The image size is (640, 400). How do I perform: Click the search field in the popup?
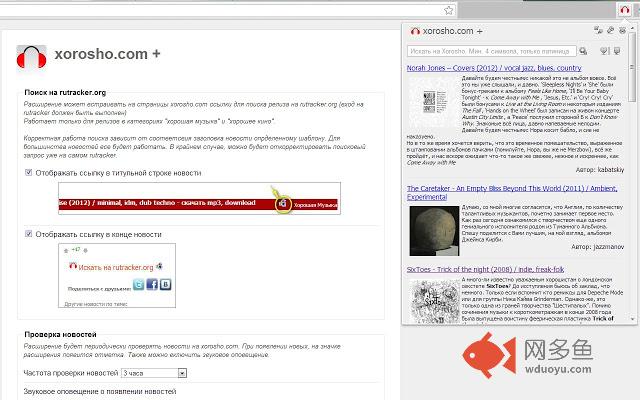tap(491, 51)
